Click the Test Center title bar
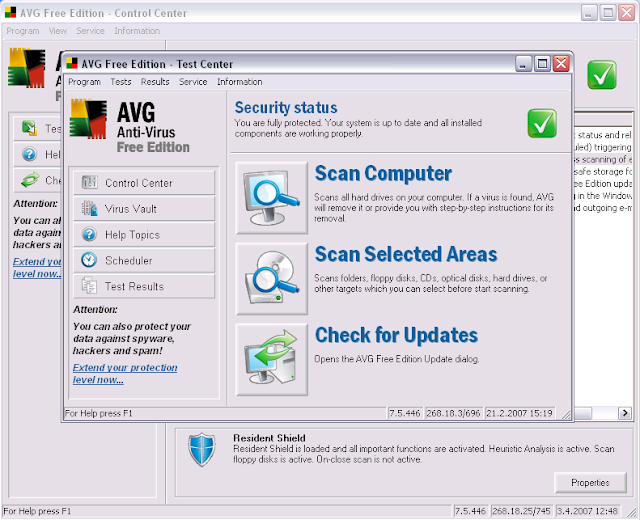640x520 pixels. pyautogui.click(x=288, y=64)
